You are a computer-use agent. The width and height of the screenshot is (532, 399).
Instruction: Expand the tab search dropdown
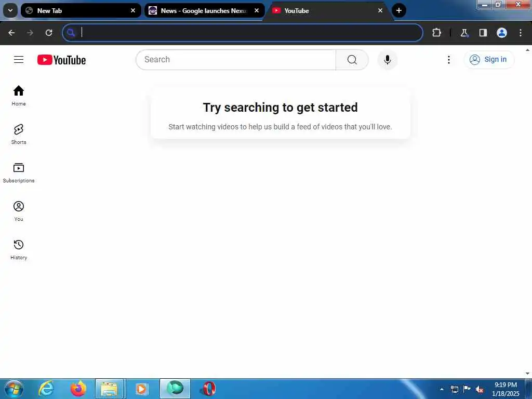[10, 10]
